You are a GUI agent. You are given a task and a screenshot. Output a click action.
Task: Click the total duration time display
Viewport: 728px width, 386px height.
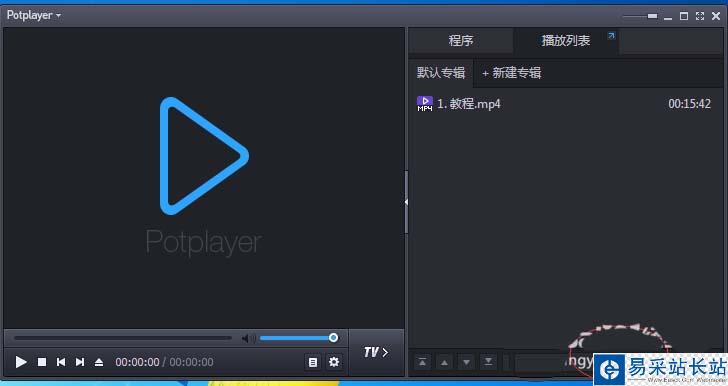click(191, 362)
